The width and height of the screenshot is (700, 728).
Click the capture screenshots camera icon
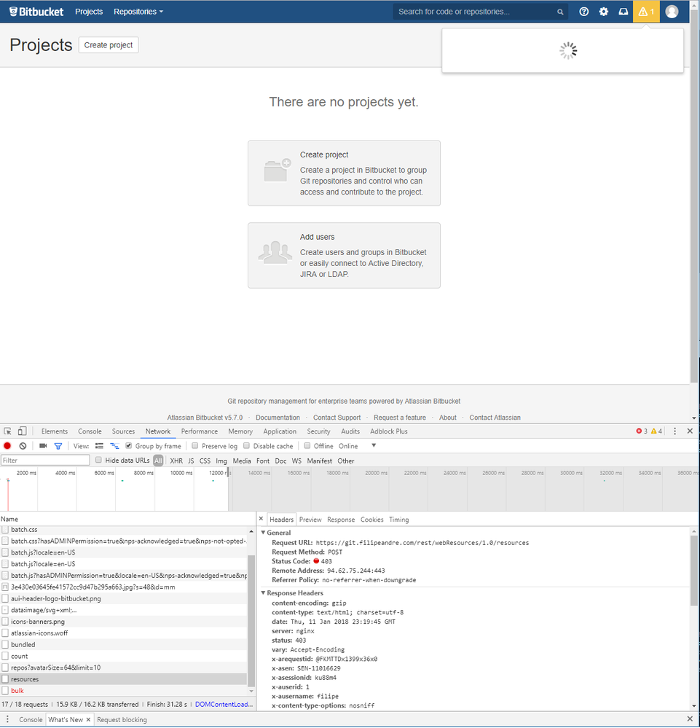(x=43, y=446)
